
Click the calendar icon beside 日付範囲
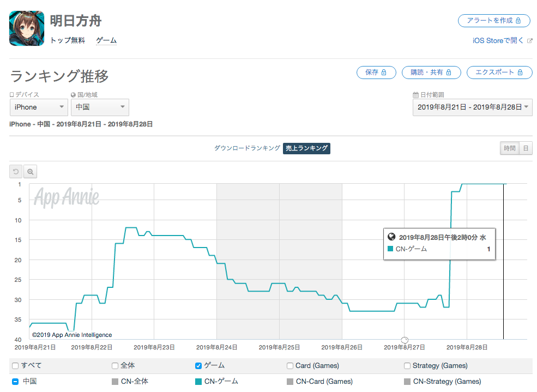pos(416,95)
